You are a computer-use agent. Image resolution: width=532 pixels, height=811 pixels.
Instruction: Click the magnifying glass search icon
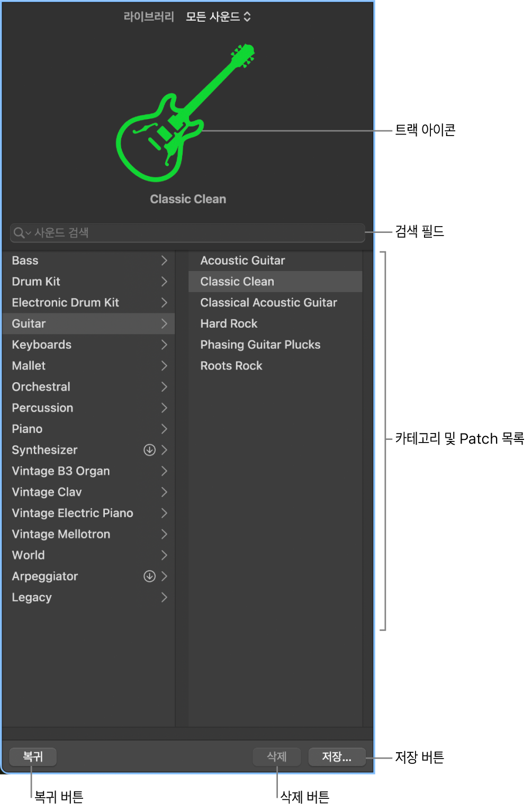tap(19, 233)
